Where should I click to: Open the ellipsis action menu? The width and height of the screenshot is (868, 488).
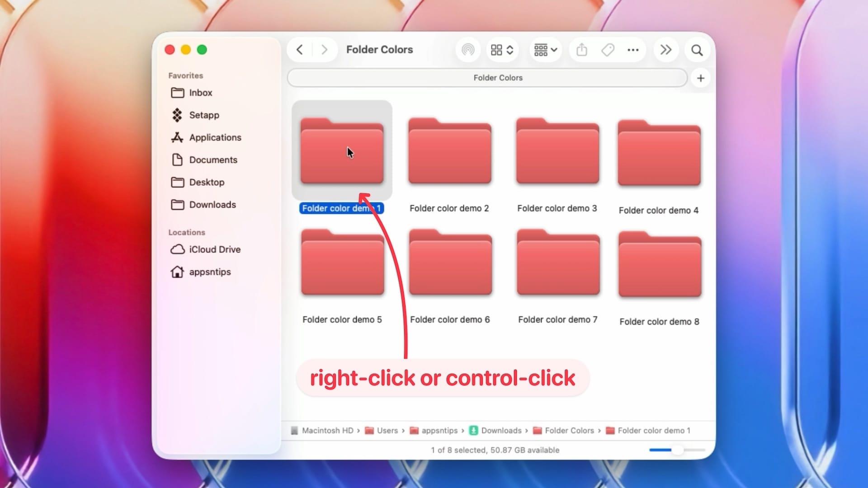(x=633, y=50)
